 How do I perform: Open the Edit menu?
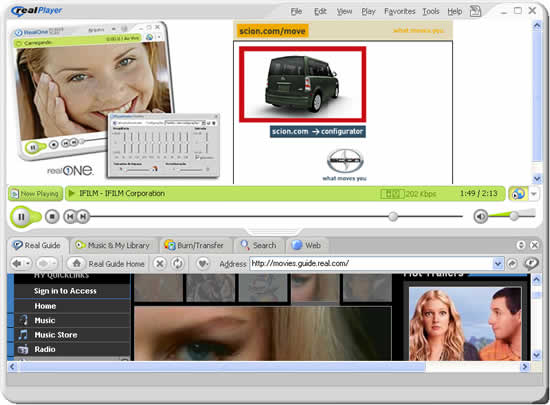pyautogui.click(x=320, y=12)
